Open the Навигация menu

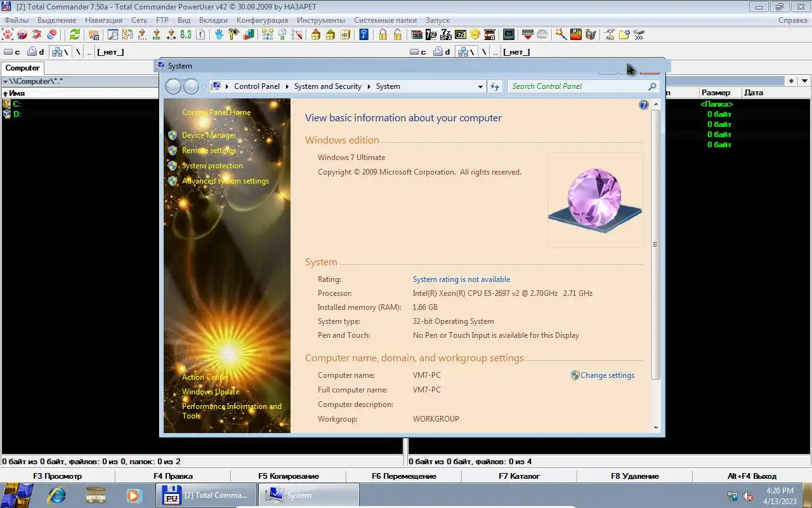pos(103,20)
